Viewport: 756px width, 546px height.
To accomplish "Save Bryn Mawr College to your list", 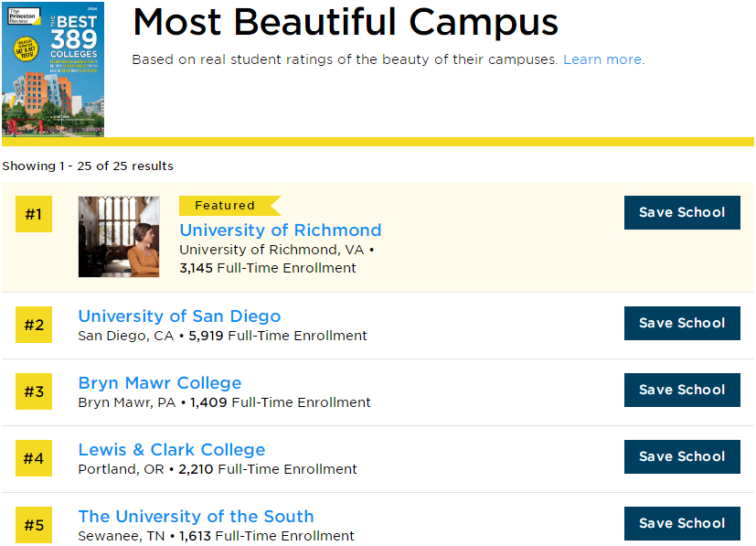I will pos(681,390).
